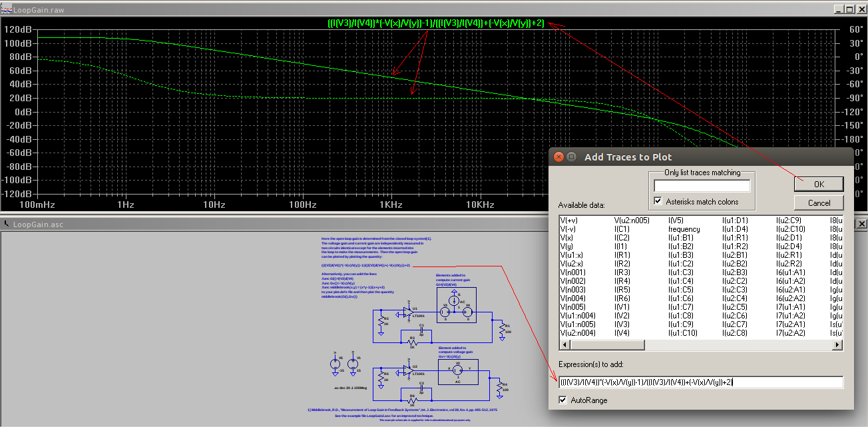The width and height of the screenshot is (868, 427).
Task: Click the green trace expression label on plot
Action: pos(436,23)
